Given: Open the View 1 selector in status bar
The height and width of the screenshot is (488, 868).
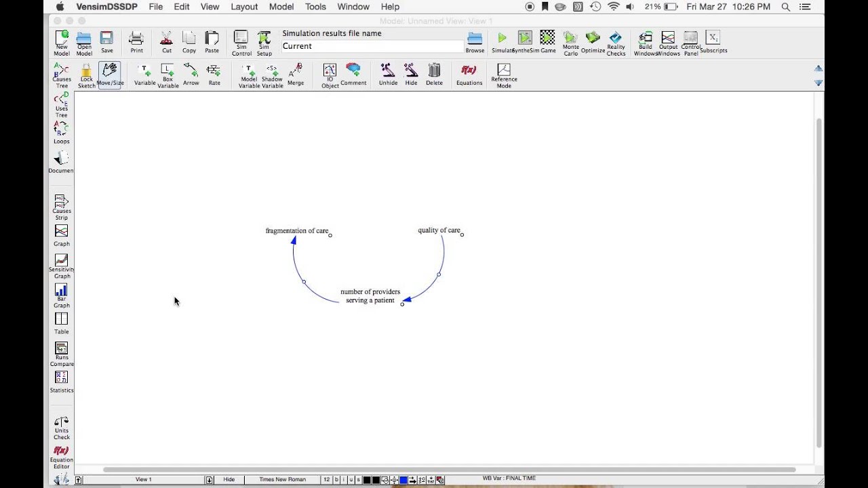Looking at the screenshot, I should click(x=144, y=479).
